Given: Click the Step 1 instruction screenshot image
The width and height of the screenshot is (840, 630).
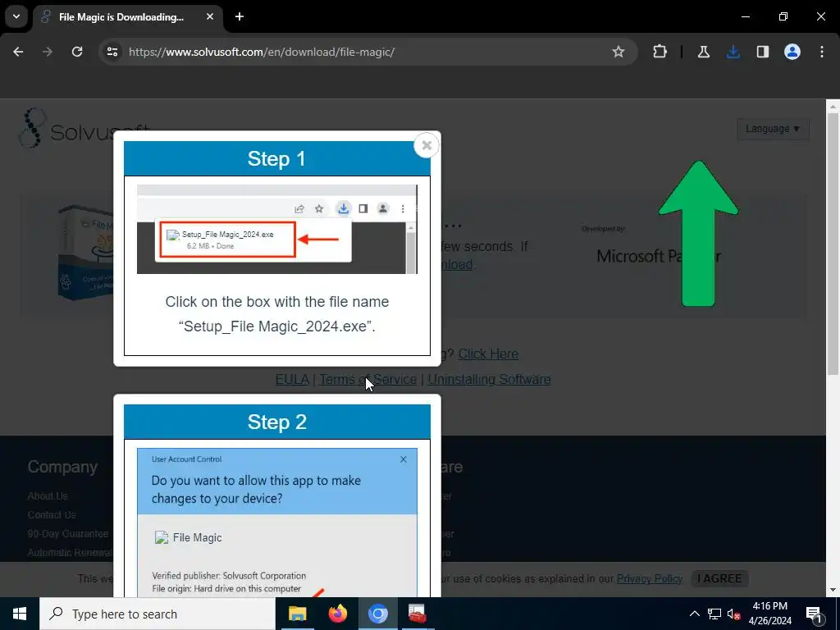Looking at the screenshot, I should [277, 230].
